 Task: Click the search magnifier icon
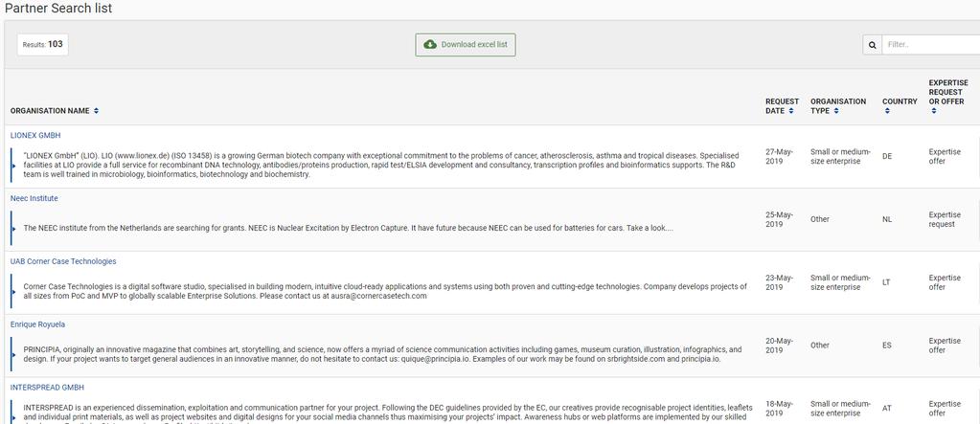[873, 45]
